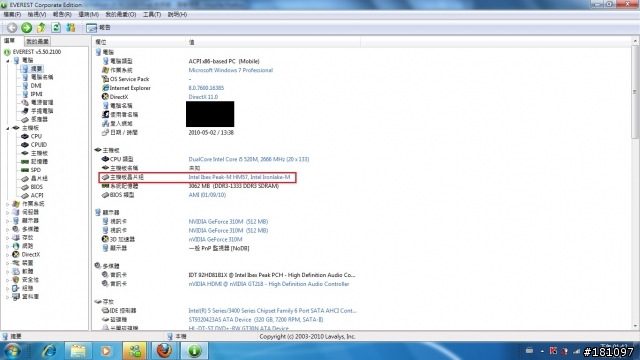Select the 軟體 software category in tree
Image resolution: width=640 pixels, height=360 pixels.
27,271
